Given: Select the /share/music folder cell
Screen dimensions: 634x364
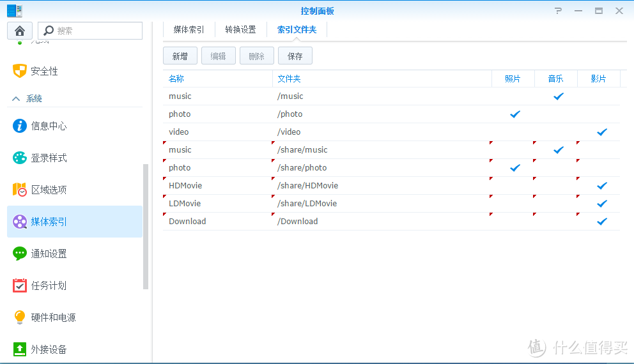Looking at the screenshot, I should click(382, 150).
